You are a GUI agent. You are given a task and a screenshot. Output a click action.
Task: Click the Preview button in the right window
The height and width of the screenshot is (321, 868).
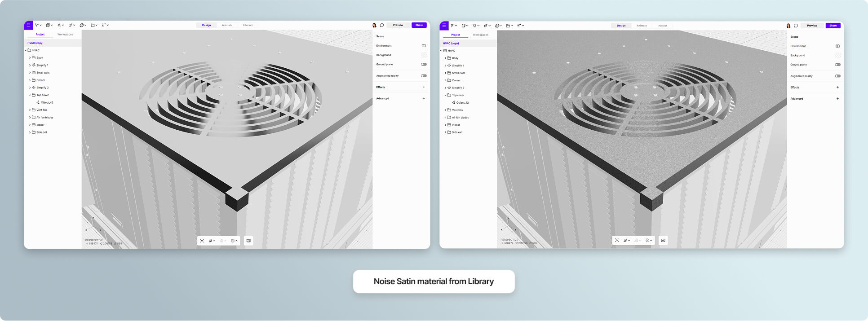click(x=812, y=26)
